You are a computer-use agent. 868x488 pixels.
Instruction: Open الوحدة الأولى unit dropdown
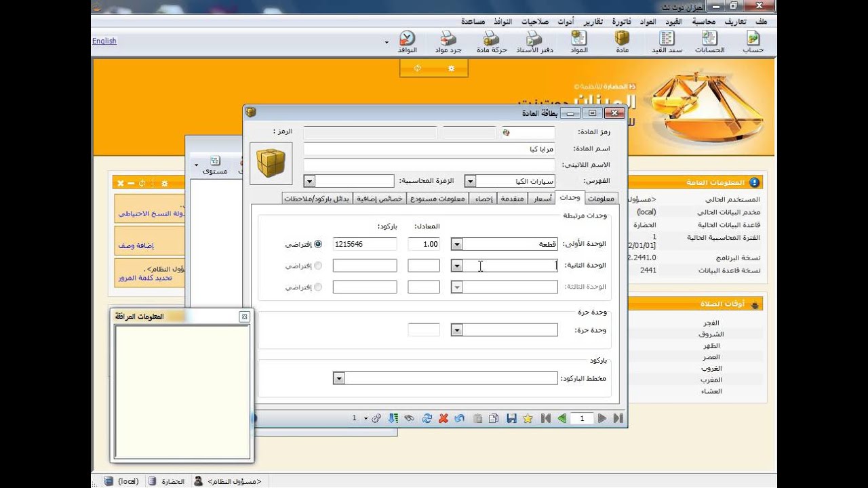(x=457, y=245)
